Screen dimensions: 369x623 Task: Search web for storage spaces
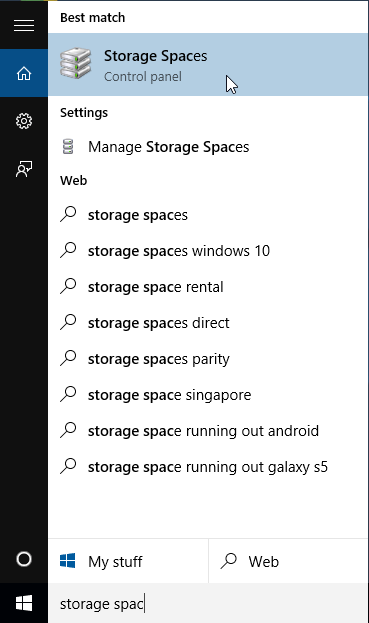tap(208, 215)
